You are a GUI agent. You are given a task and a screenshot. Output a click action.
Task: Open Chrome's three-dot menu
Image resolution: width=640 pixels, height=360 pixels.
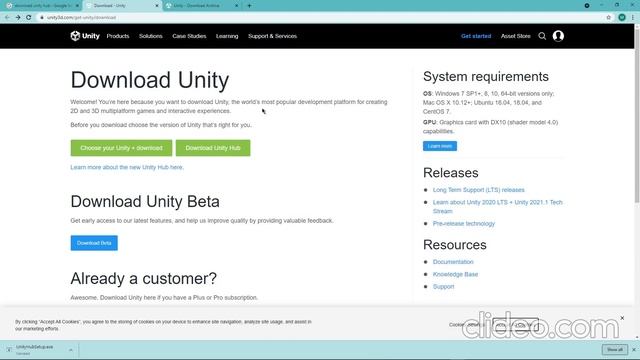[633, 18]
